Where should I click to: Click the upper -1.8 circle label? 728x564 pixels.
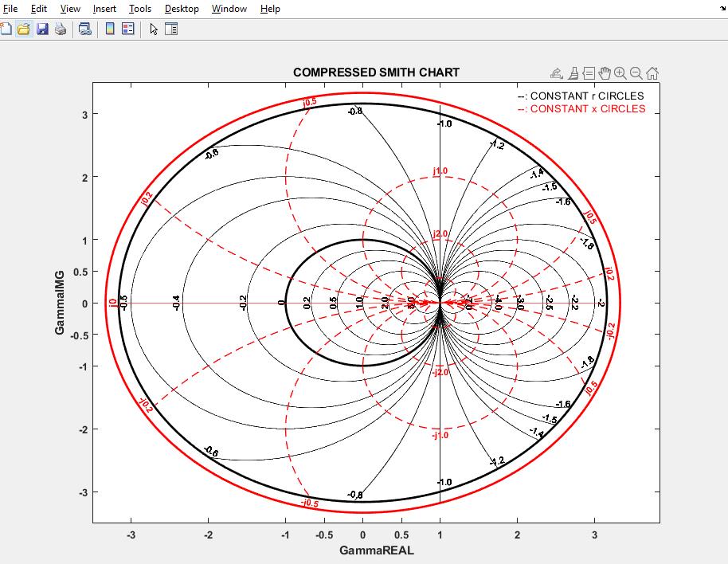[587, 243]
